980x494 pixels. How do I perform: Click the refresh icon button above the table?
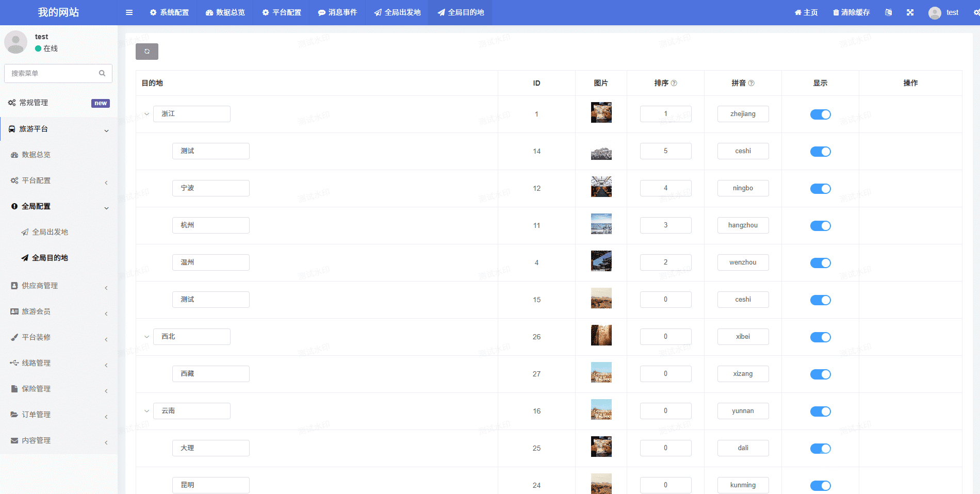click(147, 52)
